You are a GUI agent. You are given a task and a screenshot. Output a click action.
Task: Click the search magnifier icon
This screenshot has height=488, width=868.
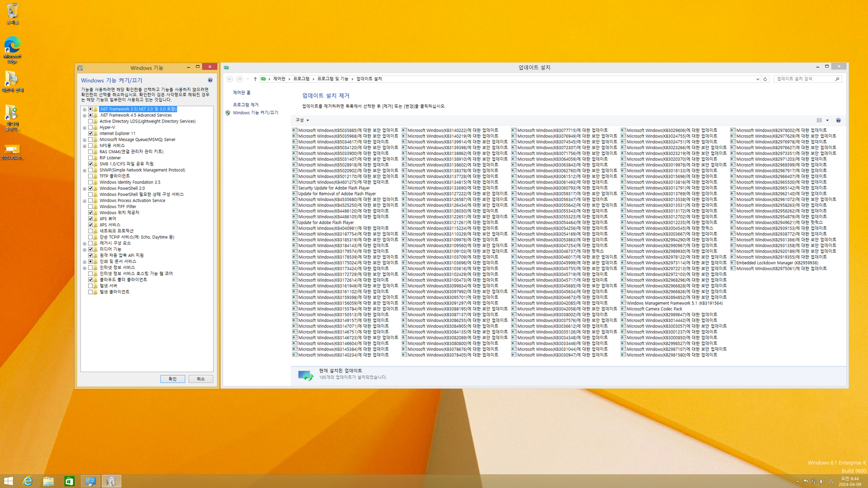click(837, 79)
